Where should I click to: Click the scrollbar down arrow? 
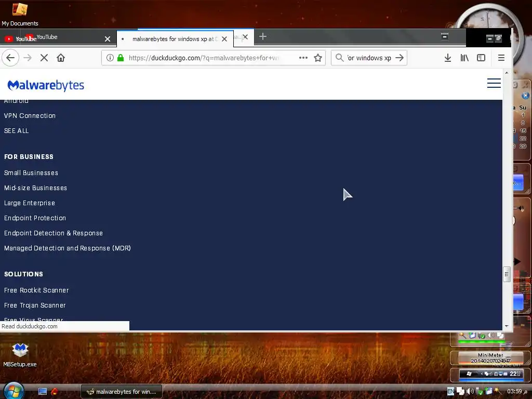pos(507,326)
